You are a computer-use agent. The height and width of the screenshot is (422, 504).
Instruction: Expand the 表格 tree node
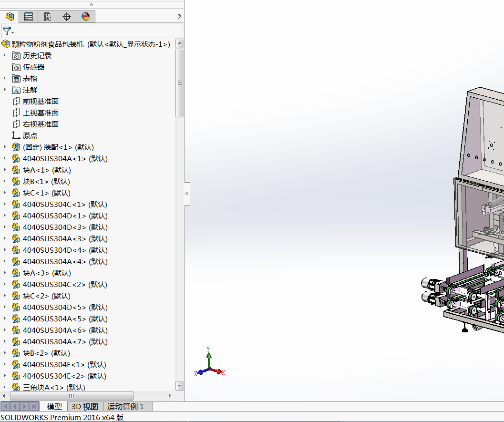[x=4, y=78]
